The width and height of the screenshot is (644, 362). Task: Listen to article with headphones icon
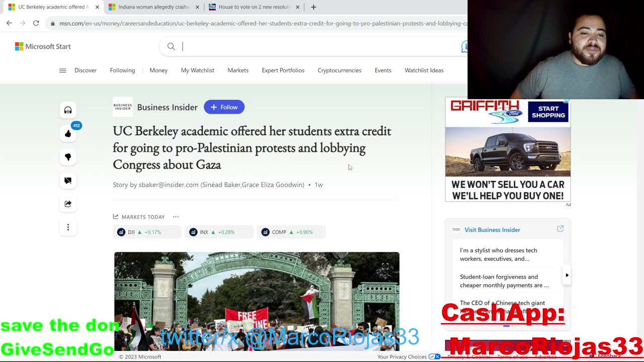68,110
